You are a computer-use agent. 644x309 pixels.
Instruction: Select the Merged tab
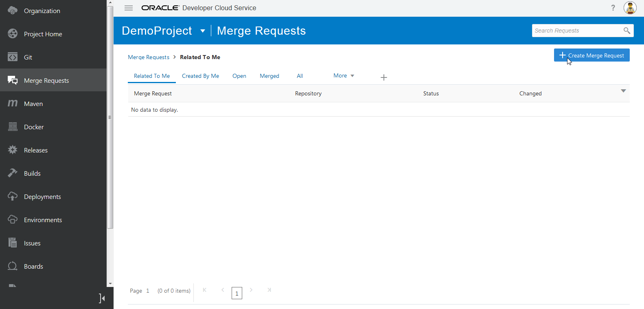tap(269, 76)
